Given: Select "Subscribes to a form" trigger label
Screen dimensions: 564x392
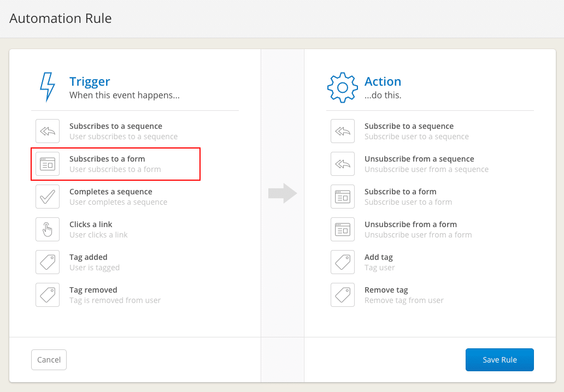Looking at the screenshot, I should (107, 159).
